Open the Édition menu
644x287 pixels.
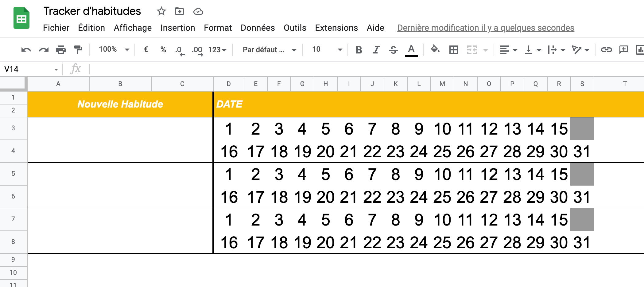point(91,28)
